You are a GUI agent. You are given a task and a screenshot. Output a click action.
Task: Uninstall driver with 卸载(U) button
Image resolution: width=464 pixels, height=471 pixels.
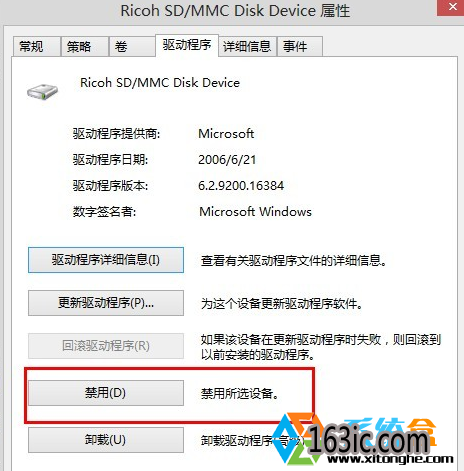106,440
